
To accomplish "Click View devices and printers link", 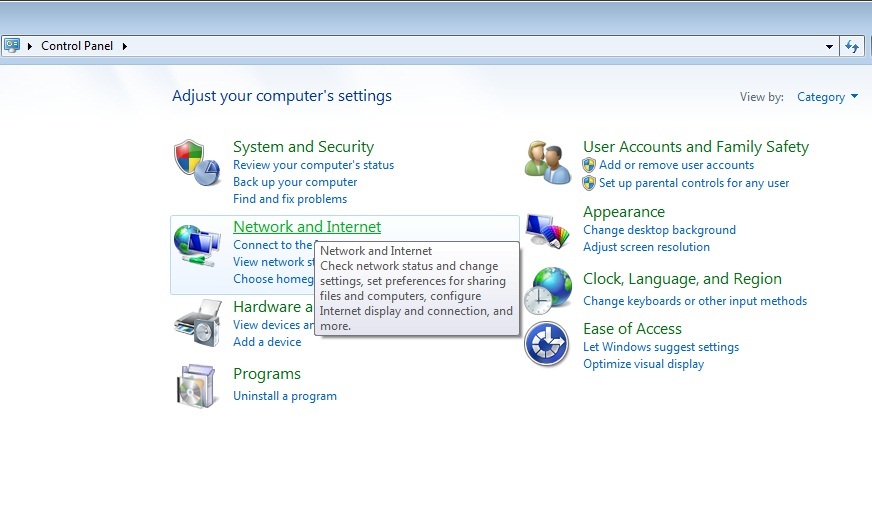I will click(x=273, y=325).
